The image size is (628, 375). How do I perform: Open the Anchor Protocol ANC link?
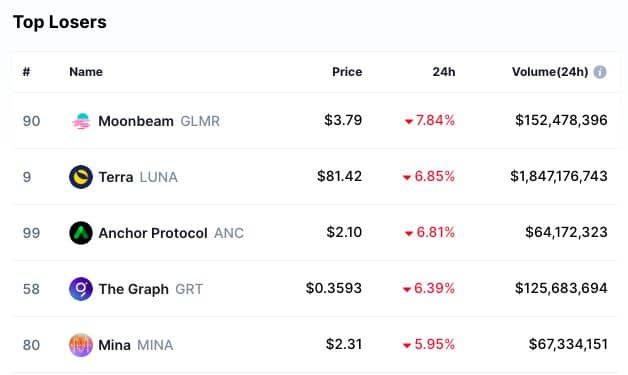coord(171,233)
